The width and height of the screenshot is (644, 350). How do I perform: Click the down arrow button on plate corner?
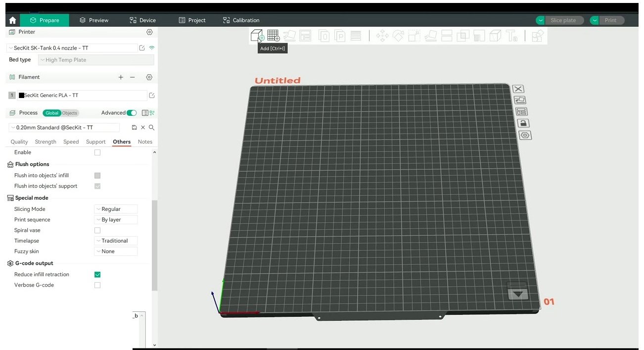pos(518,294)
